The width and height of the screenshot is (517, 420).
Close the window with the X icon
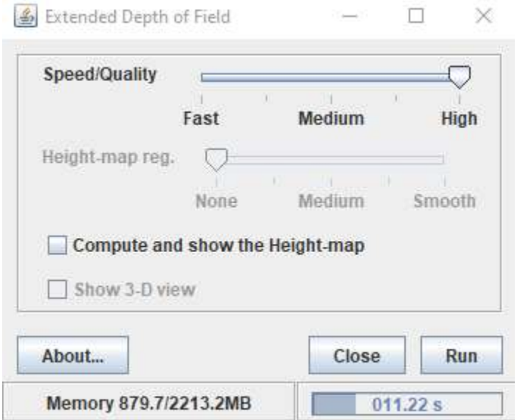482,16
